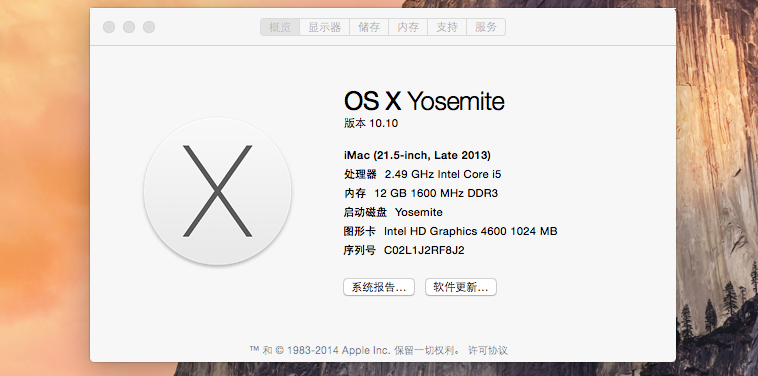Viewport: 758px width, 376px height.
Task: Click the OS X Yosemite logo circle
Action: pos(218,191)
